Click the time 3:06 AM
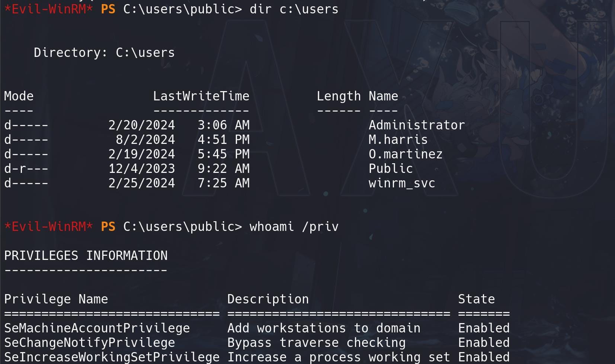This screenshot has width=615, height=364. [x=224, y=125]
